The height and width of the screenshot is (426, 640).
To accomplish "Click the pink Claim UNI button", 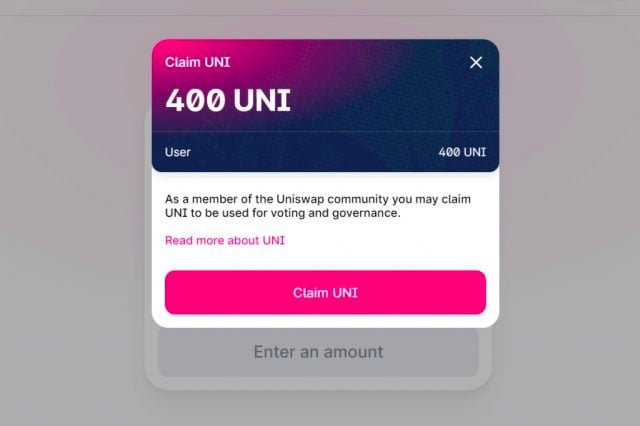I will [x=325, y=292].
